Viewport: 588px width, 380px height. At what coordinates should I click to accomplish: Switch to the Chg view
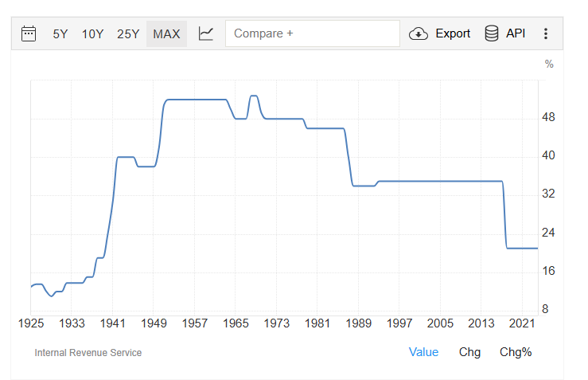tap(469, 351)
